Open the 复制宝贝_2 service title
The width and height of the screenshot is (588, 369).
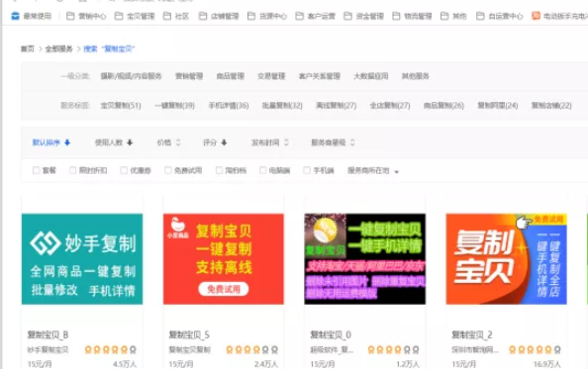tap(472, 335)
